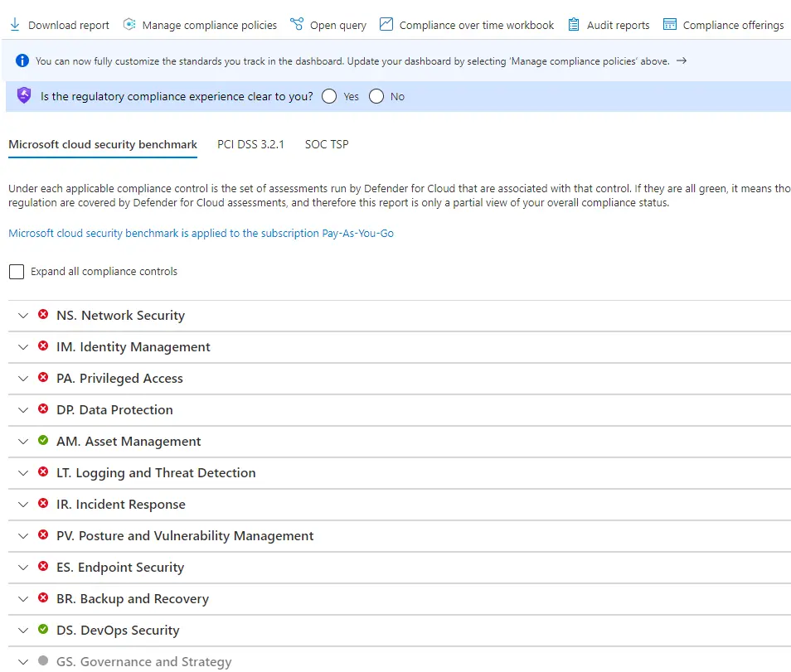The width and height of the screenshot is (791, 672).
Task: Click 'DS. DevOps Security' control title
Action: coord(118,631)
